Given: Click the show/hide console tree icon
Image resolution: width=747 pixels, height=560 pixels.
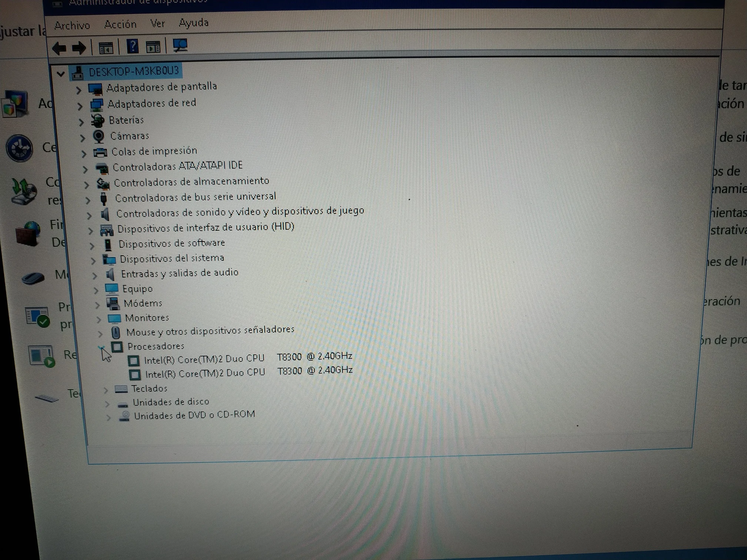Looking at the screenshot, I should click(106, 48).
